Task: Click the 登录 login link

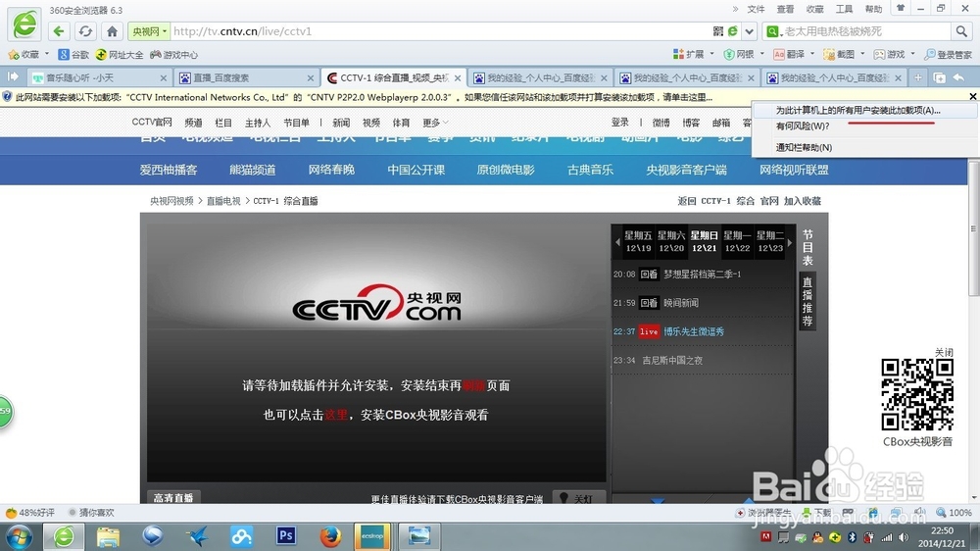Action: coord(620,122)
